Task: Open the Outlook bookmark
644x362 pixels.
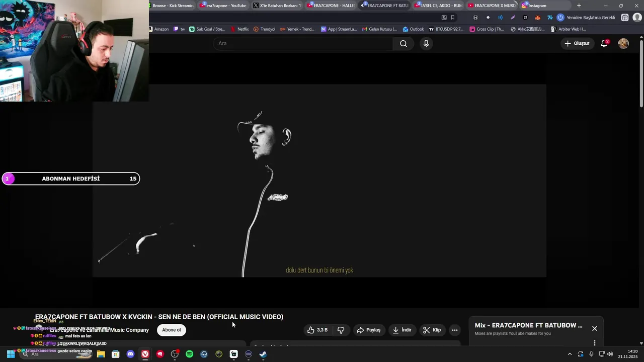Action: (x=413, y=29)
